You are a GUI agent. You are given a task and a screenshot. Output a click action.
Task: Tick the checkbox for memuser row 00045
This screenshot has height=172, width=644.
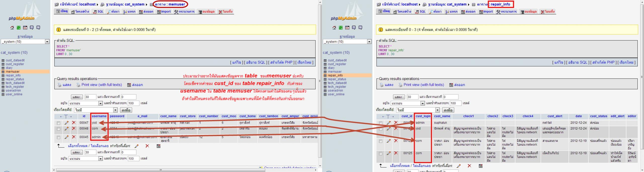[x=59, y=137]
